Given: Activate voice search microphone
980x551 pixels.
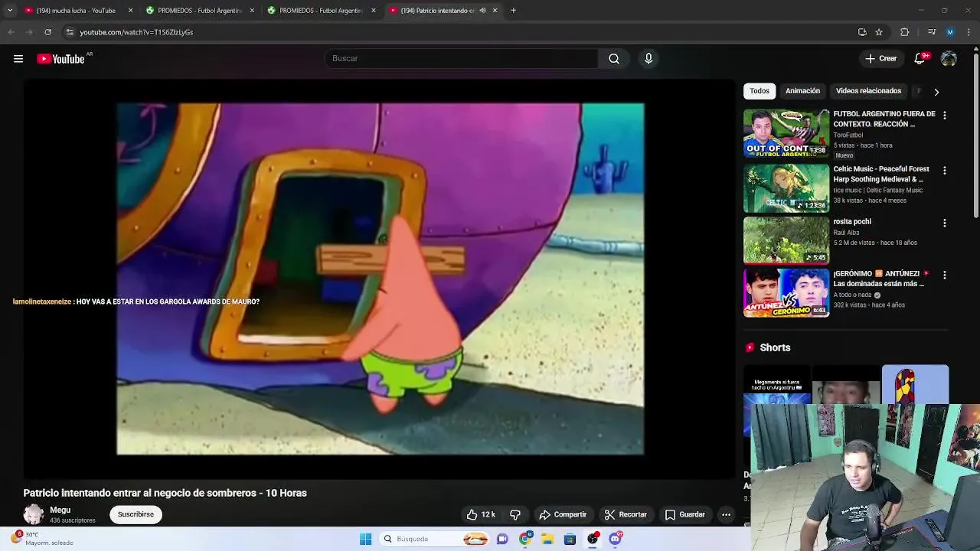Looking at the screenshot, I should [x=648, y=59].
